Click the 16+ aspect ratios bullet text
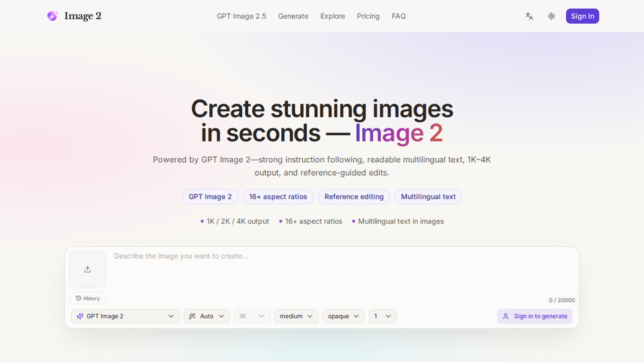644x362 pixels. (314, 221)
